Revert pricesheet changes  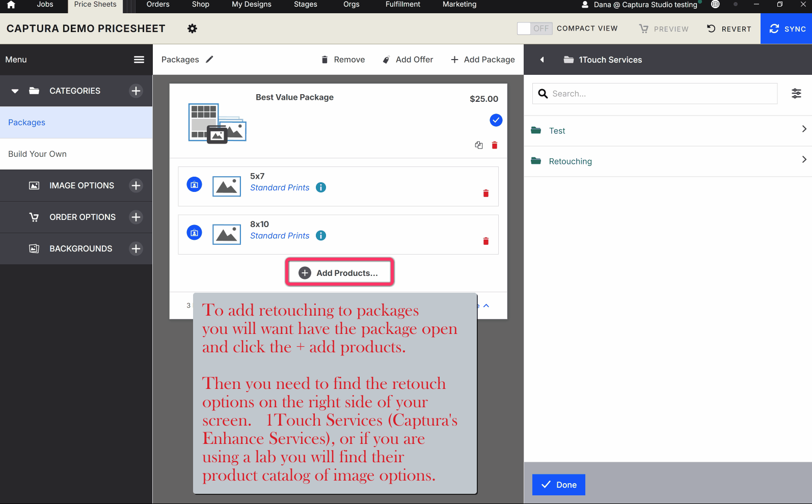pyautogui.click(x=729, y=29)
